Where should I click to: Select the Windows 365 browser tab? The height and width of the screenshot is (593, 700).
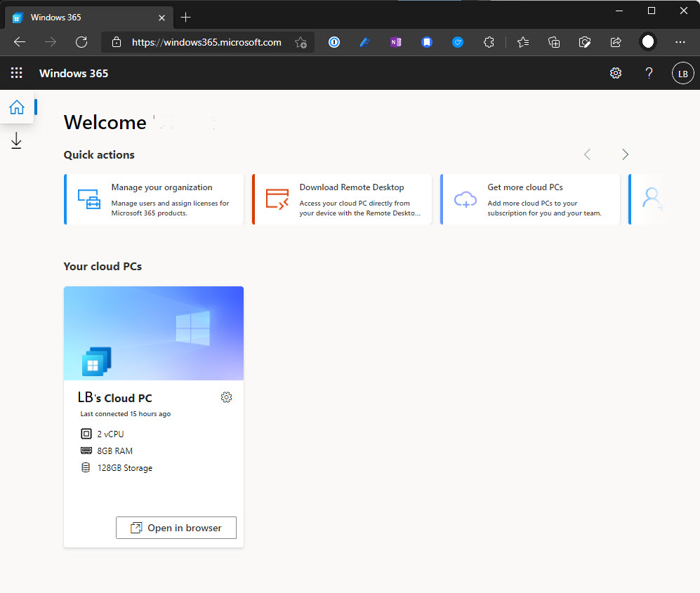84,18
